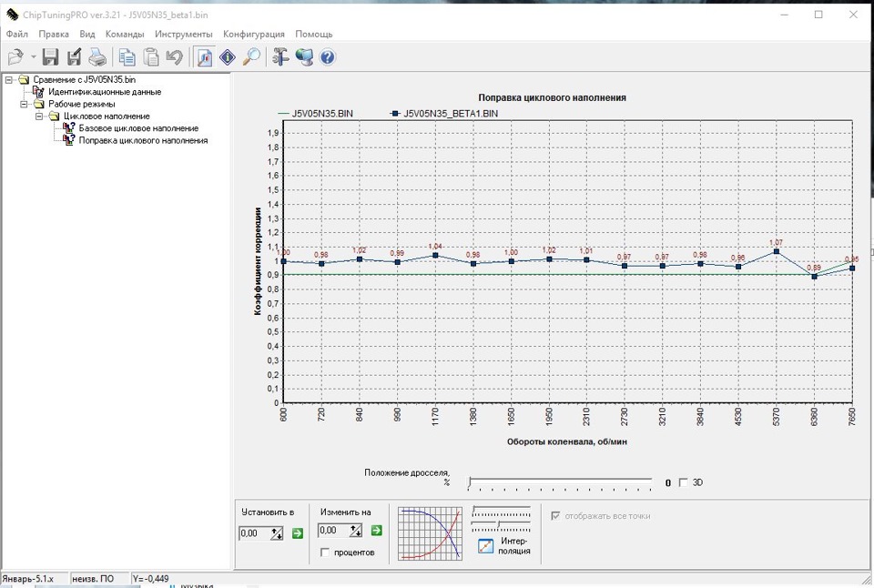Image resolution: width=874 pixels, height=588 pixels.
Task: Click the blue question mark help icon
Action: click(x=328, y=57)
